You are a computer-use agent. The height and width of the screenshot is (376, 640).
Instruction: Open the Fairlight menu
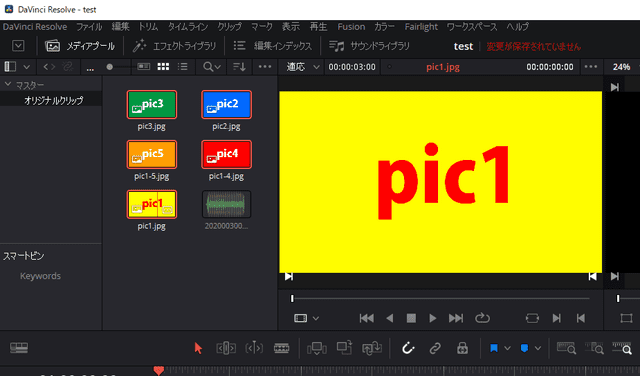coord(421,27)
